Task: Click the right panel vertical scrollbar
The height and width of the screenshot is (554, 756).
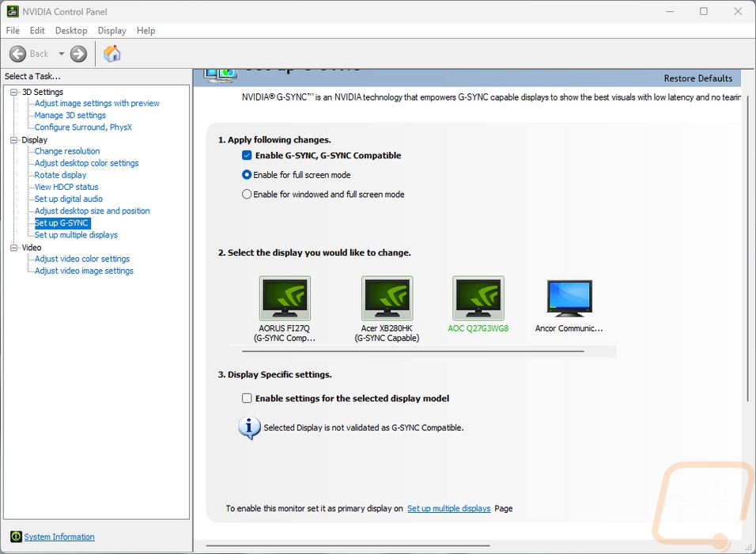Action: (x=748, y=249)
